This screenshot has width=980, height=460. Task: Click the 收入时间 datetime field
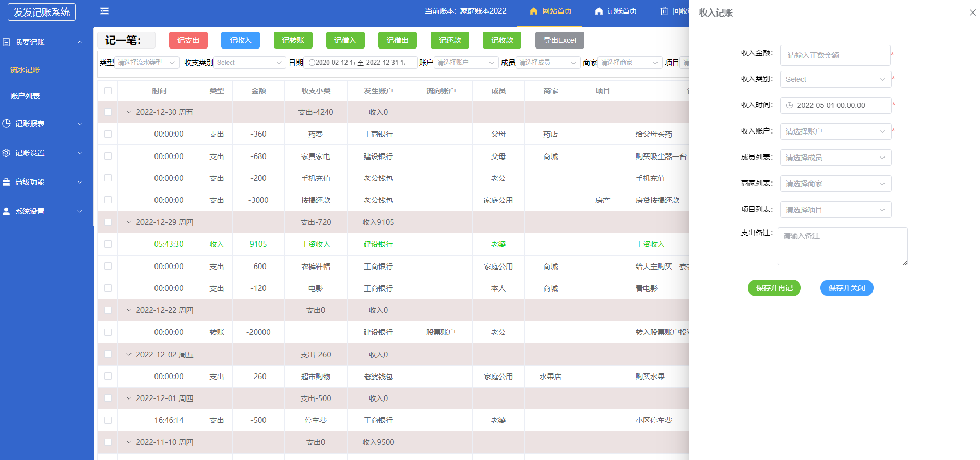click(835, 105)
